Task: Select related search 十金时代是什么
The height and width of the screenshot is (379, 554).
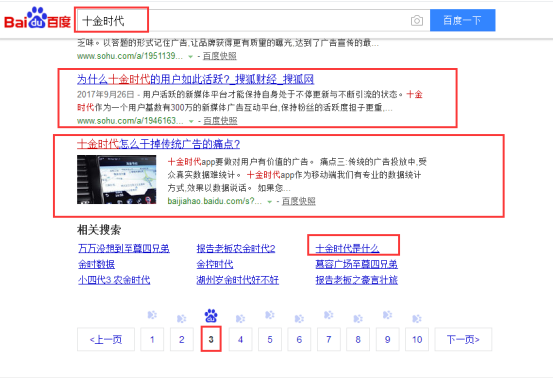Action: click(347, 248)
